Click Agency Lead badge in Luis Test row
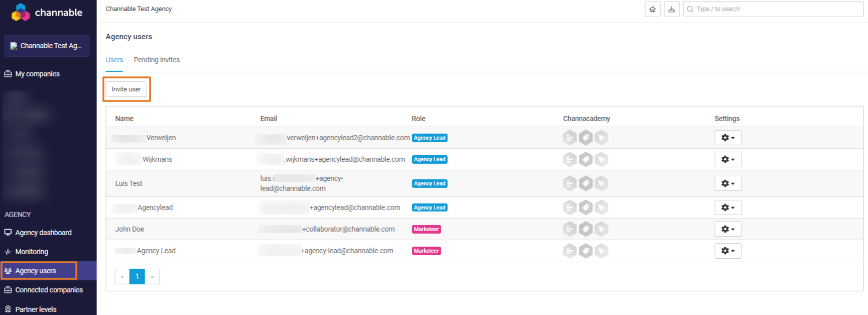 pos(430,183)
